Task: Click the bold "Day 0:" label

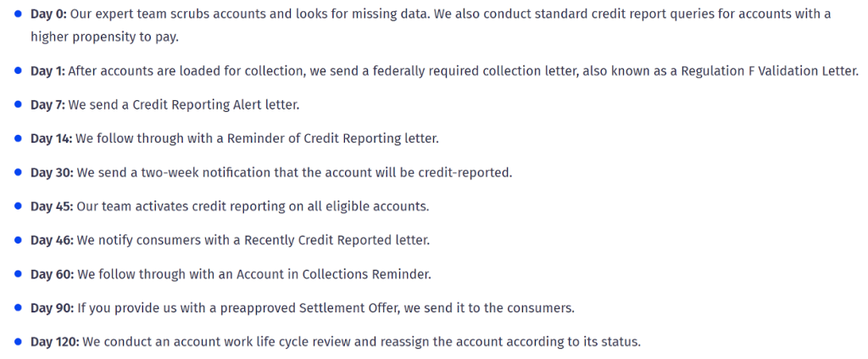Action: 48,14
